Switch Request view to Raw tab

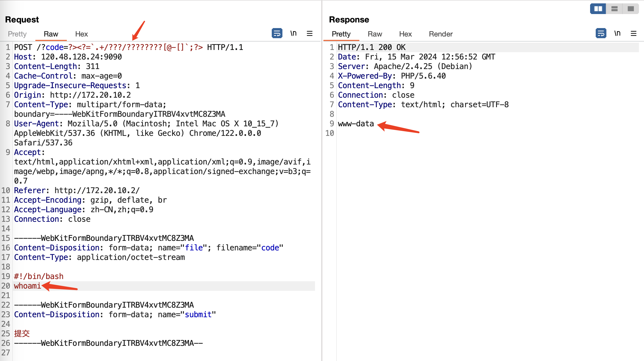point(51,34)
